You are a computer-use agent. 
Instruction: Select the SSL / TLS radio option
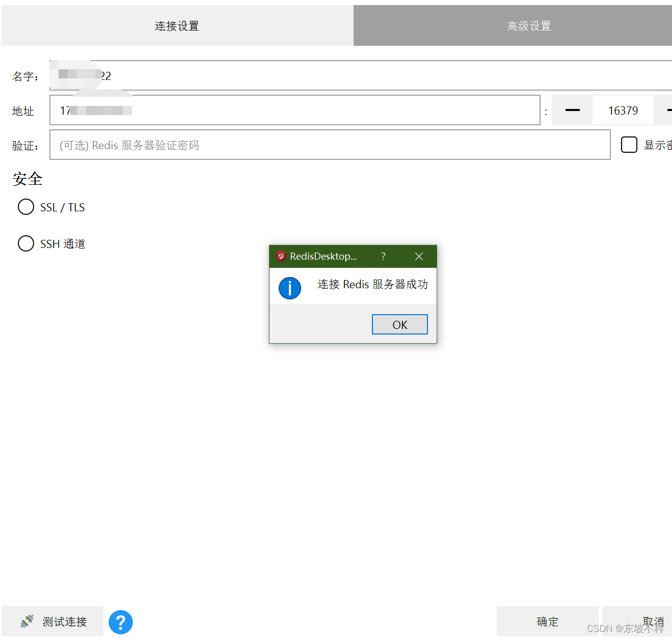coord(26,207)
